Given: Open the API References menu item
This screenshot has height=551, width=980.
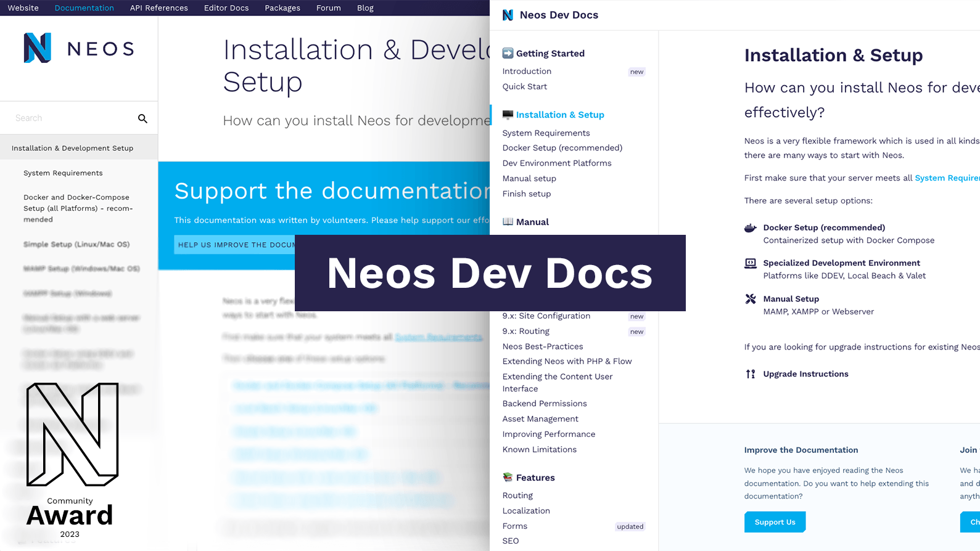Looking at the screenshot, I should click(159, 8).
